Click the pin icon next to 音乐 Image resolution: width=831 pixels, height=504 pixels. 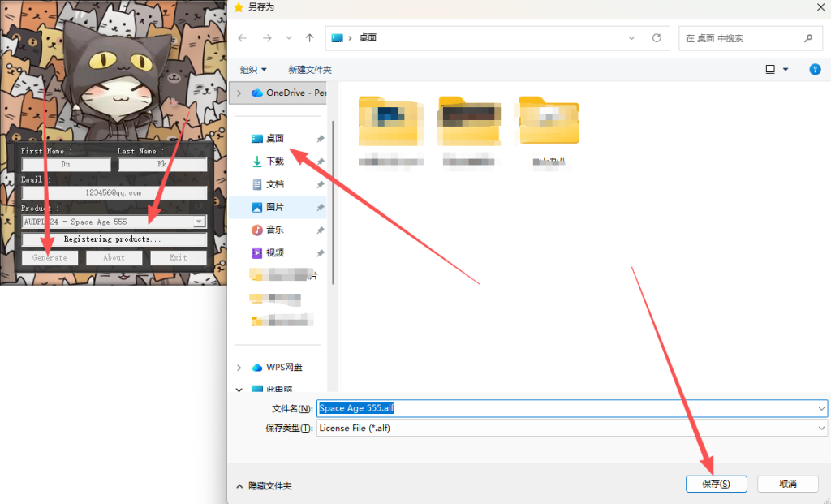[320, 230]
